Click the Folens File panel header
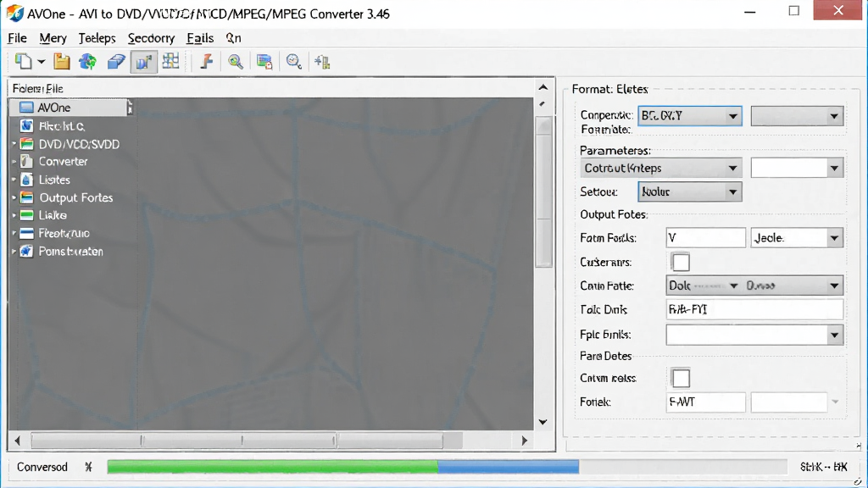 click(x=38, y=88)
